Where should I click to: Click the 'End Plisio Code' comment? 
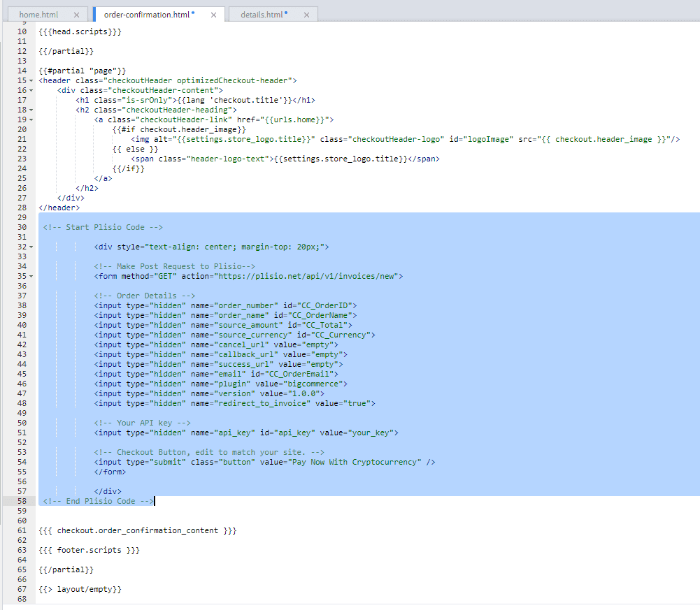98,501
